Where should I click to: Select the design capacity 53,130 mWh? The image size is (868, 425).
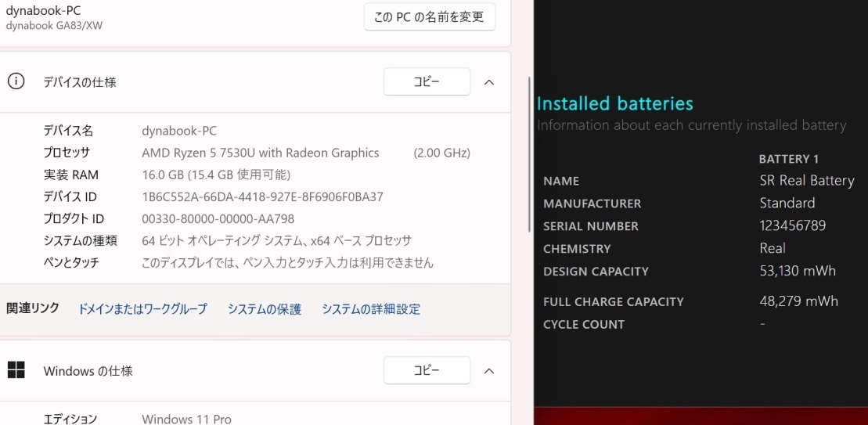coord(798,271)
